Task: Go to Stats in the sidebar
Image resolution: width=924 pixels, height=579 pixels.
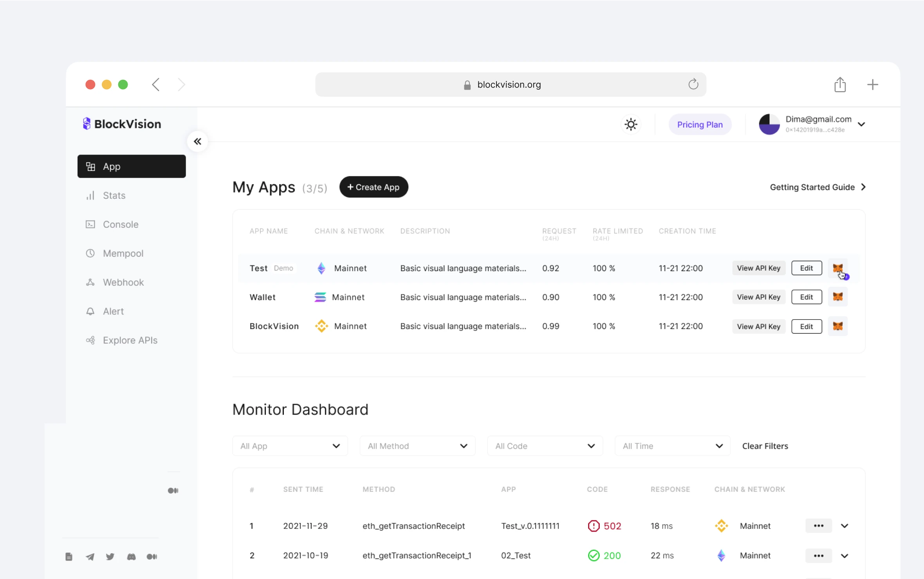Action: click(x=114, y=195)
